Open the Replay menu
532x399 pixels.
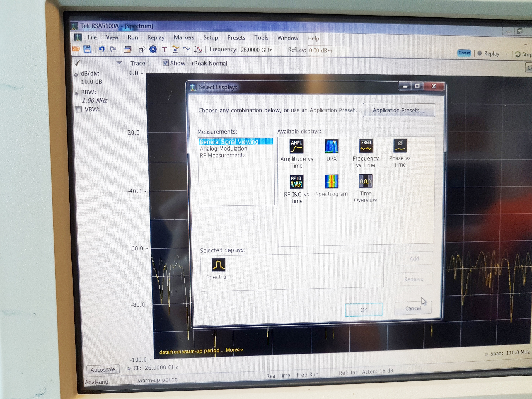pos(156,37)
